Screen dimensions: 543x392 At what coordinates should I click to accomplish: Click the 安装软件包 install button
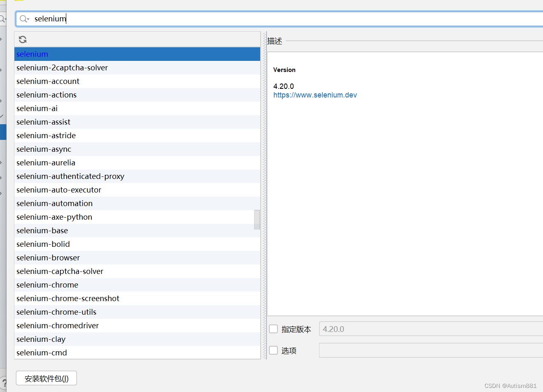point(47,378)
